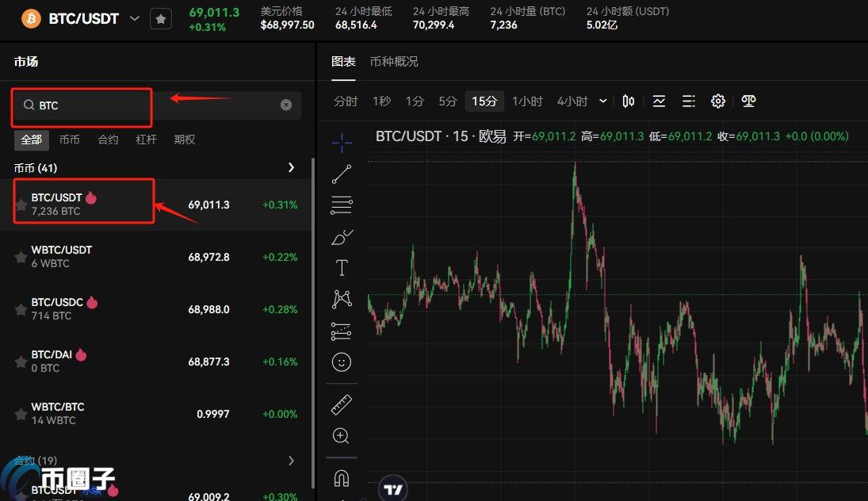Click the magnifier icon in search box
The image size is (868, 501).
(x=29, y=105)
